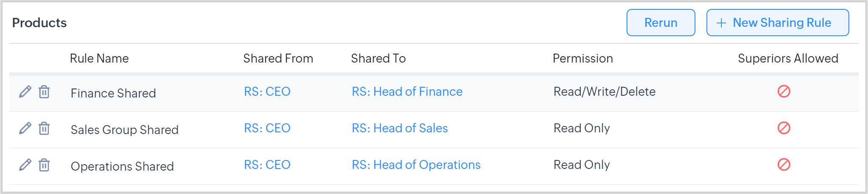Click the Rule Name column header

click(x=99, y=58)
